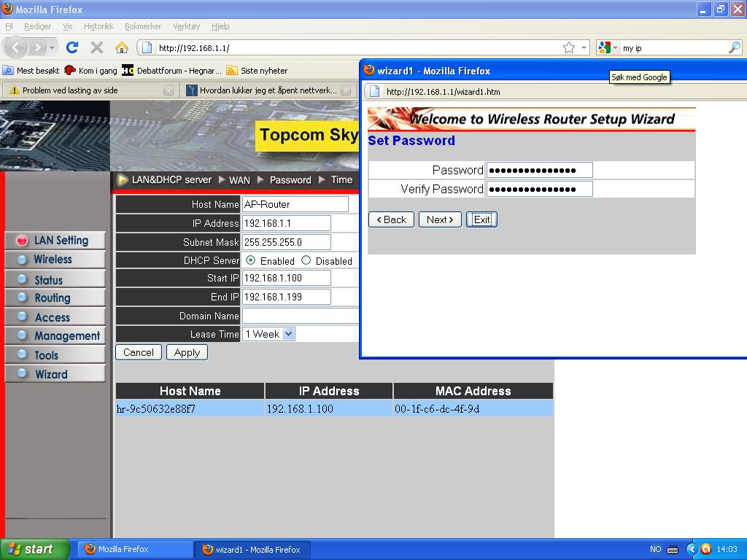Select Wizard in the sidebar
The width and height of the screenshot is (747, 560).
55,374
